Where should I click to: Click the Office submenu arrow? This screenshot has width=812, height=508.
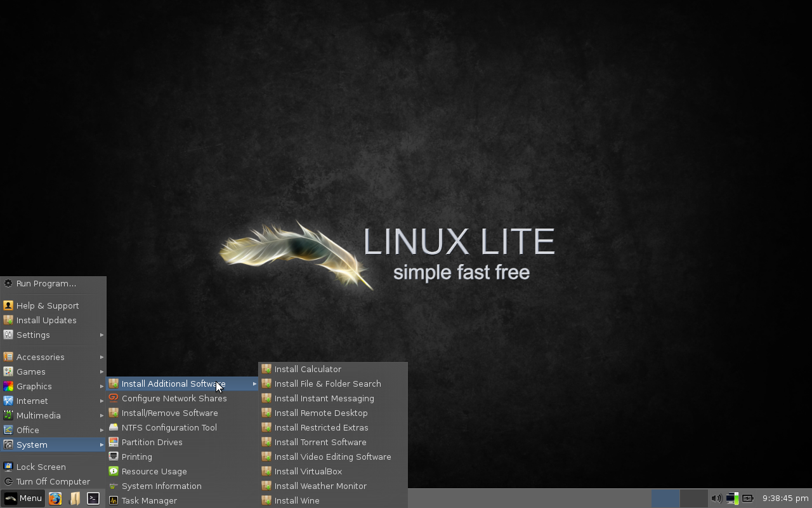point(101,430)
